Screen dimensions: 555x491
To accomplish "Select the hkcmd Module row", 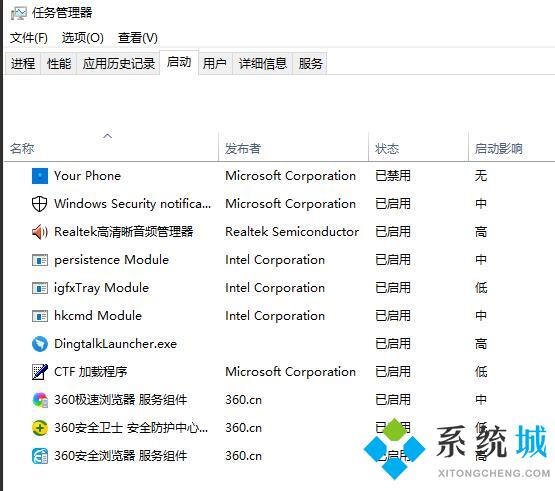I will [279, 316].
